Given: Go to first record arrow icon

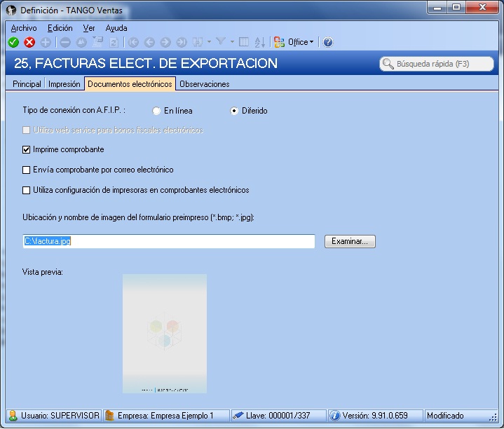Looking at the screenshot, I should [133, 43].
